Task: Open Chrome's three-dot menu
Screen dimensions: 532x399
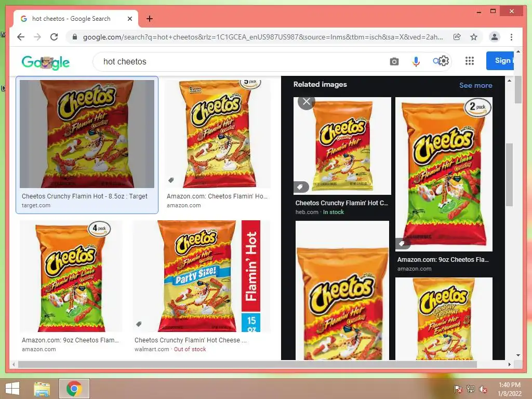Action: click(x=511, y=37)
